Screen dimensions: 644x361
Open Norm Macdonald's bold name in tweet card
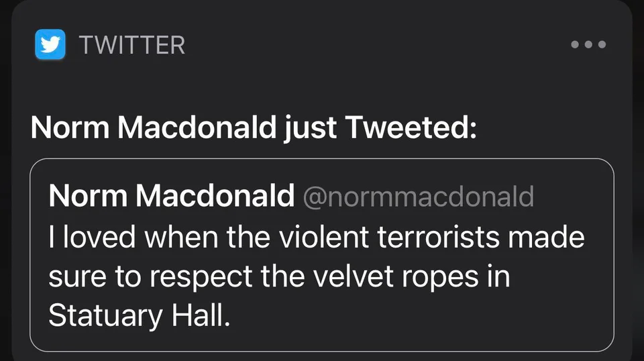[171, 195]
